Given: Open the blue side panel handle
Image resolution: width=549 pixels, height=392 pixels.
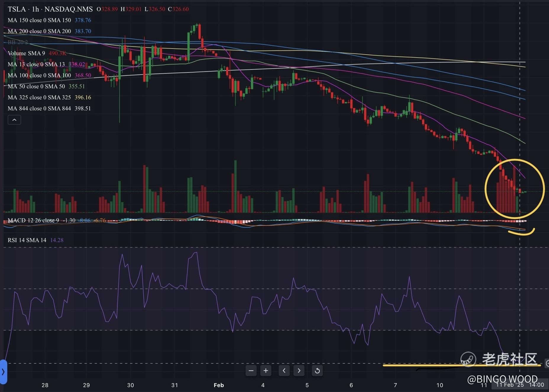Looking at the screenshot, I should (3, 372).
